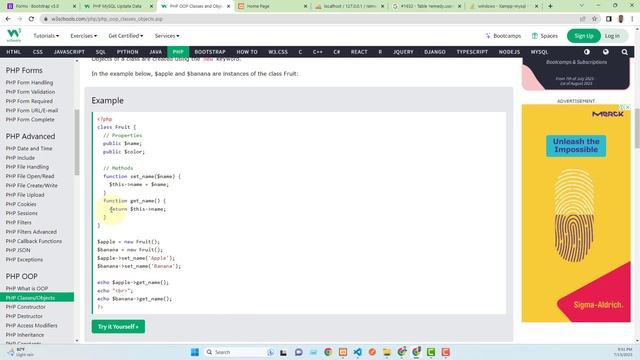Switch to Home Page tab
The width and height of the screenshot is (640, 360).
tap(272, 6)
